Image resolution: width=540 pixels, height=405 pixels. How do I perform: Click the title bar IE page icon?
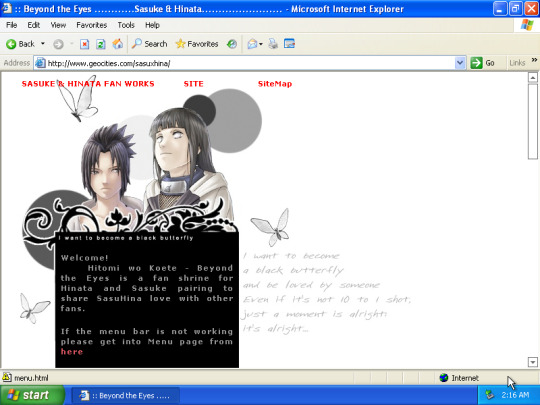click(x=7, y=8)
